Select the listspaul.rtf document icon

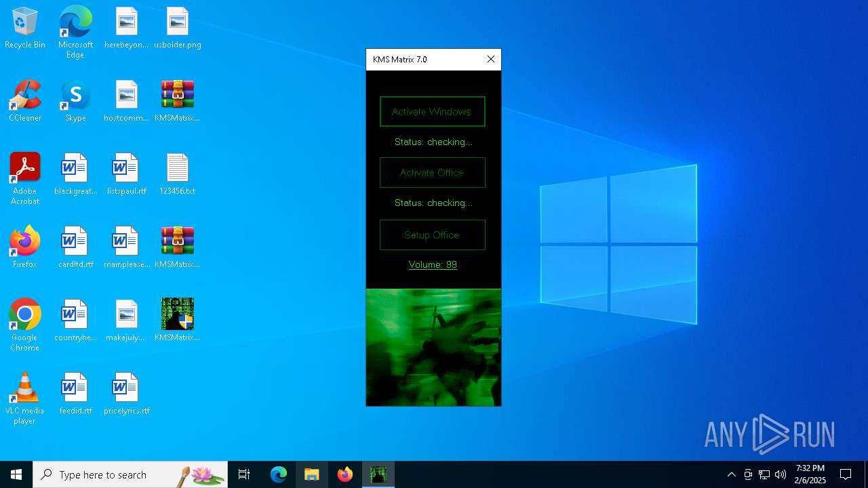pos(126,175)
